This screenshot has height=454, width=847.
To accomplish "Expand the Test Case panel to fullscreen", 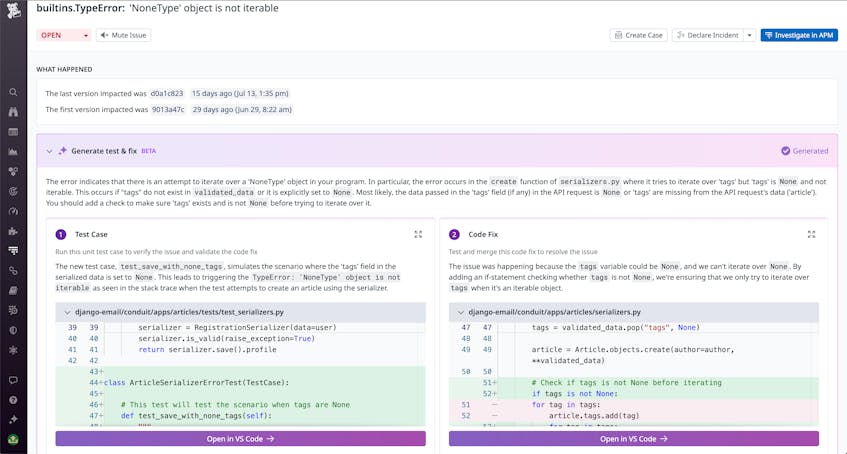I will point(418,235).
